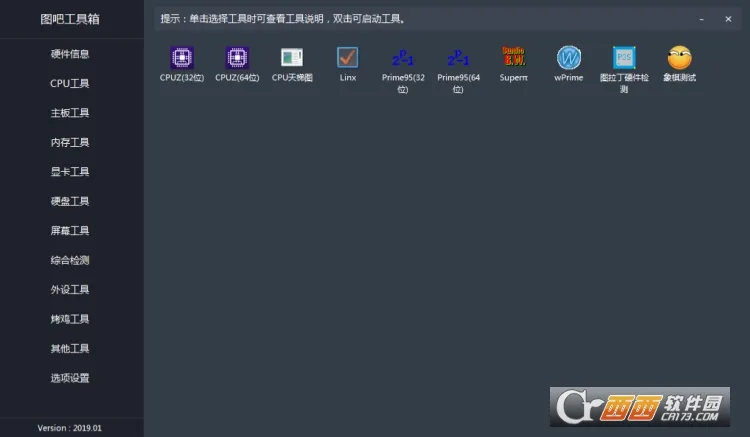Open the 硬件信息 sidebar category
This screenshot has width=750, height=437.
tap(70, 54)
